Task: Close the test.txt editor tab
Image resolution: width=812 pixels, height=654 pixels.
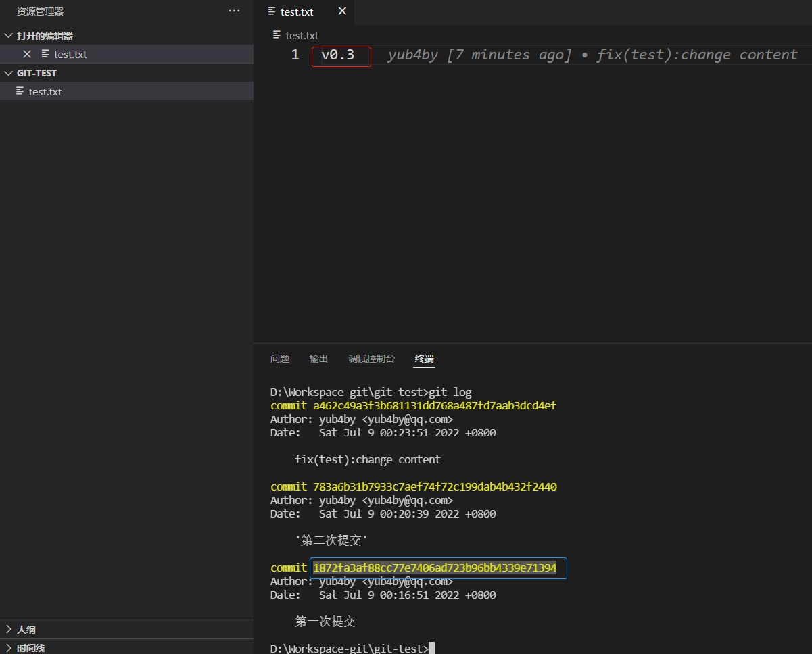Action: [342, 11]
